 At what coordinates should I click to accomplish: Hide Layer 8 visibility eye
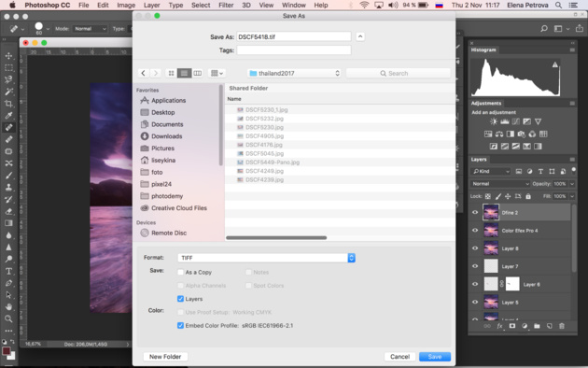(x=475, y=248)
